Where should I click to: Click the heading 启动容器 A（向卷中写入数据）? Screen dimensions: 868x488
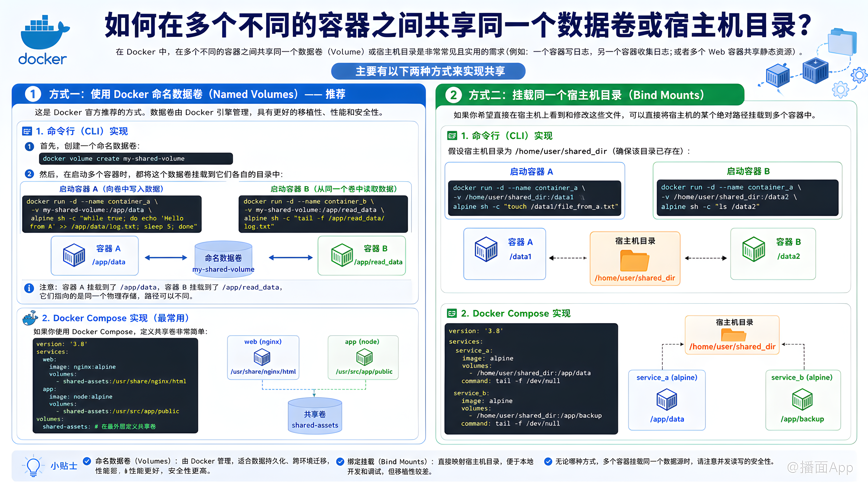point(111,189)
